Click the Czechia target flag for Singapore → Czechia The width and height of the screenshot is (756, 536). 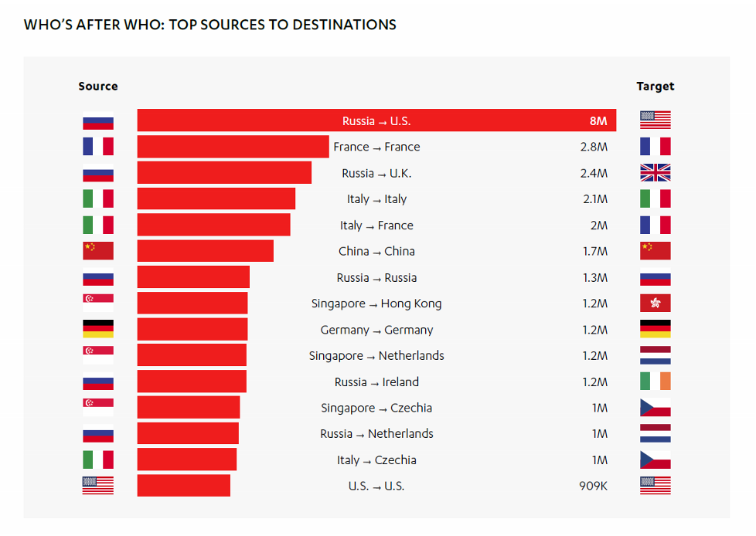coord(655,407)
